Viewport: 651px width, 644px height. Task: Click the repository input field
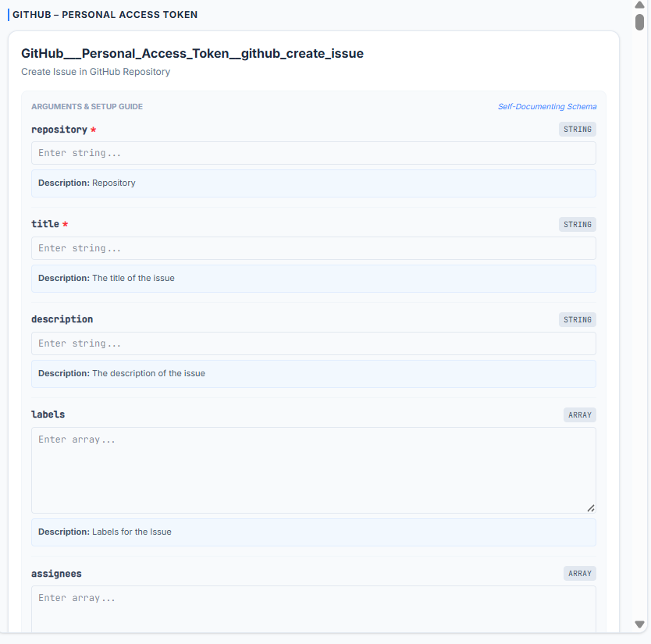click(x=314, y=153)
